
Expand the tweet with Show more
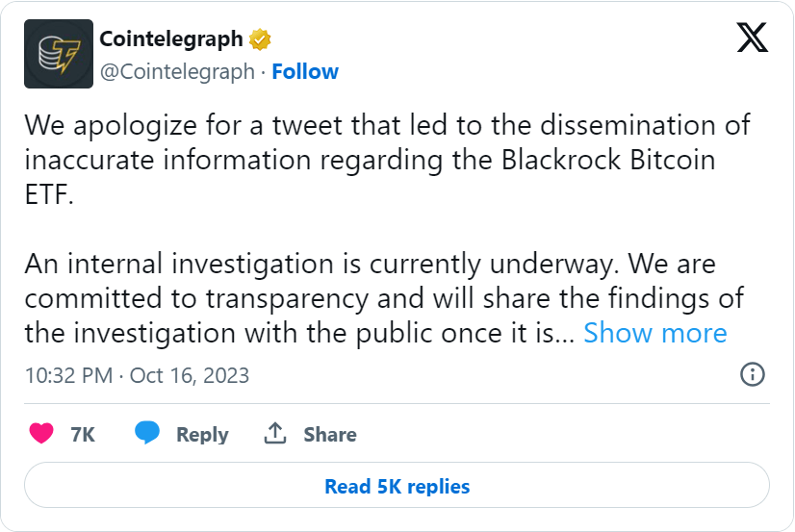coord(655,333)
